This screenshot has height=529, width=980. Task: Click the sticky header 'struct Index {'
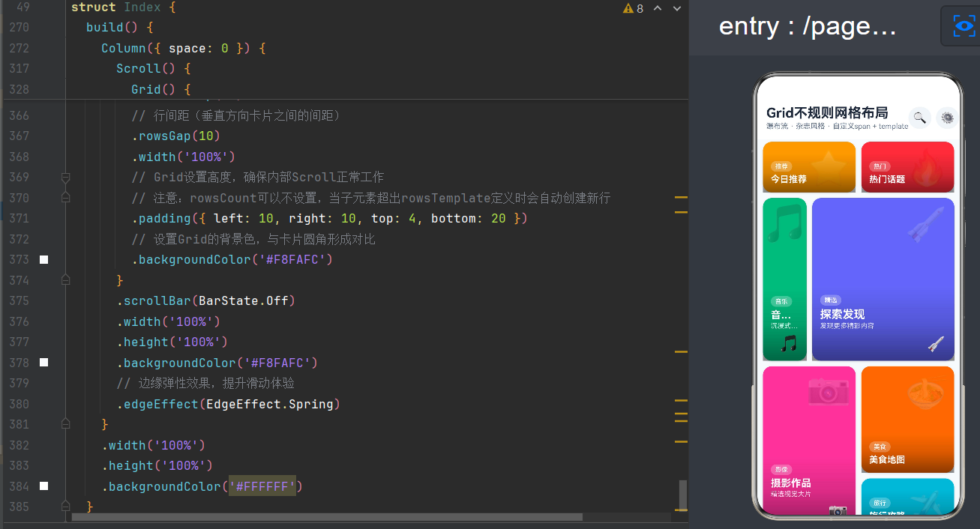(124, 7)
